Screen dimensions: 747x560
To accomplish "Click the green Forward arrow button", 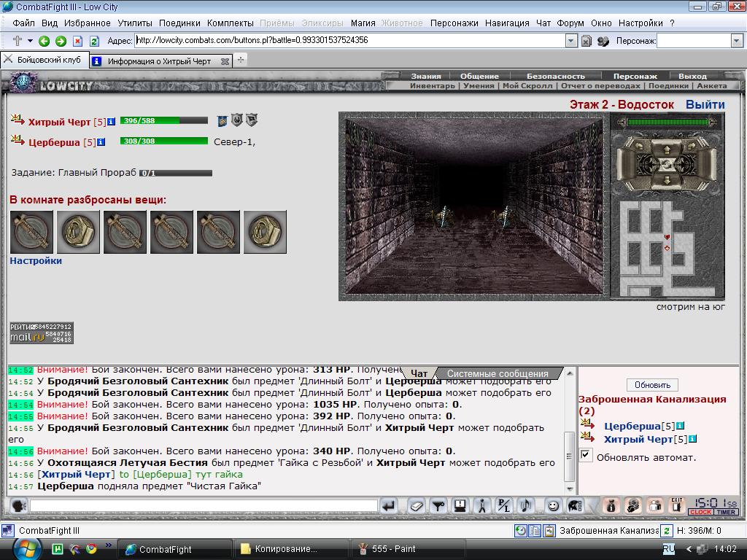I will tap(61, 42).
